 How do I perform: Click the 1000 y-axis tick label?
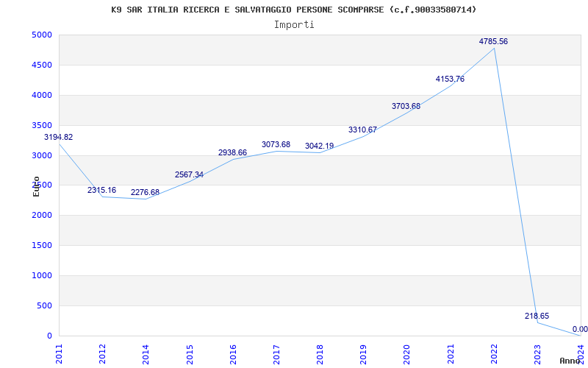click(x=42, y=275)
